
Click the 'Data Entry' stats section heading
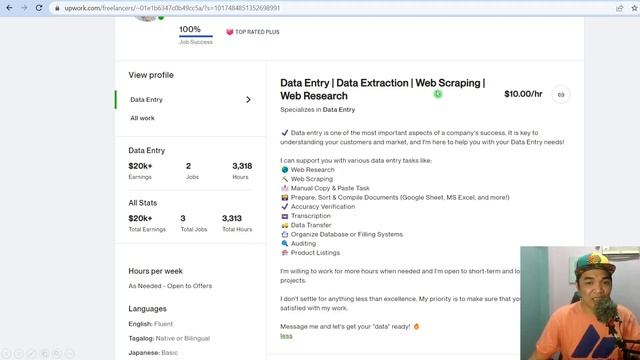(147, 151)
